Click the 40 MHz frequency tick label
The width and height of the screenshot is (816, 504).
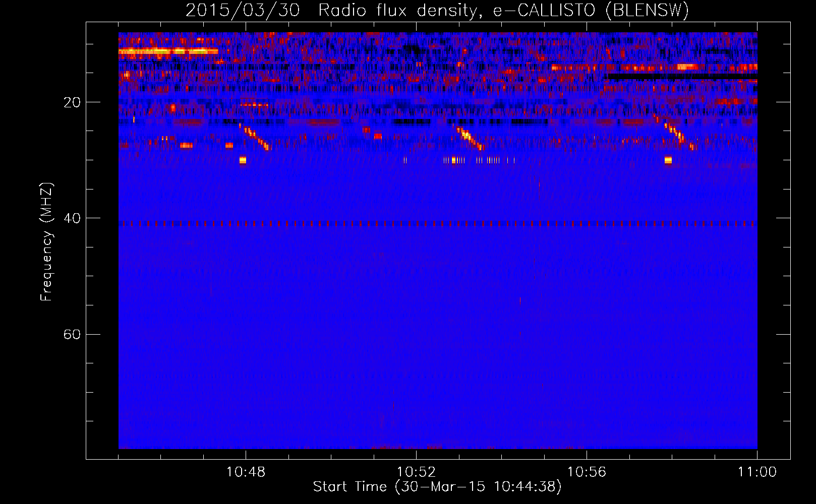click(72, 218)
